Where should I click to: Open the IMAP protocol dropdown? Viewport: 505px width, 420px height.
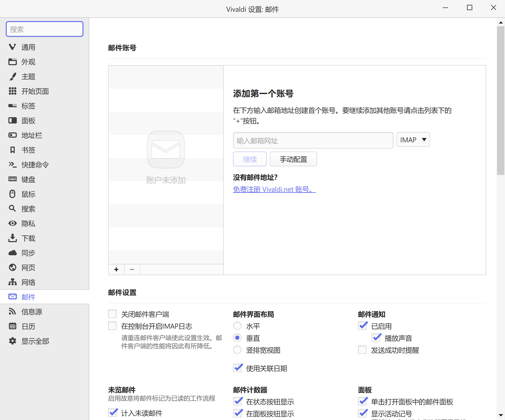[413, 140]
